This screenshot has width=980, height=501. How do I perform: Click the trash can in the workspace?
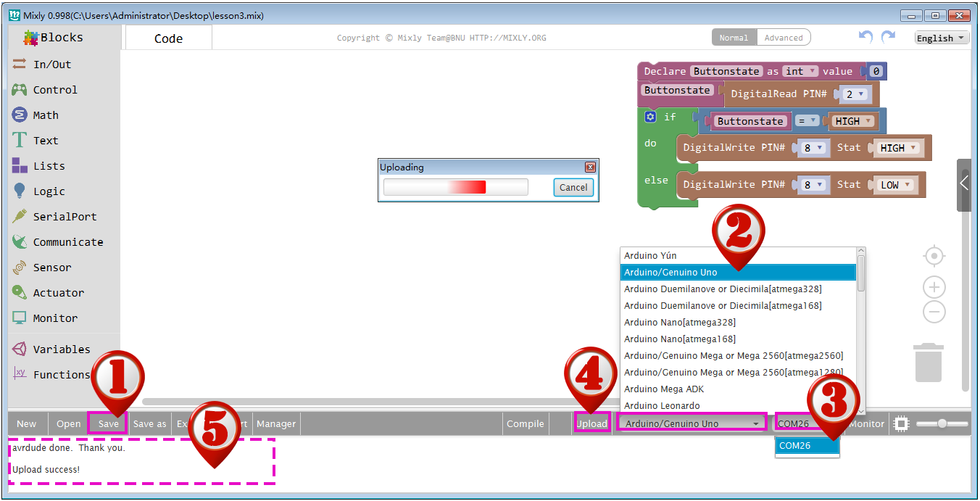tap(928, 363)
